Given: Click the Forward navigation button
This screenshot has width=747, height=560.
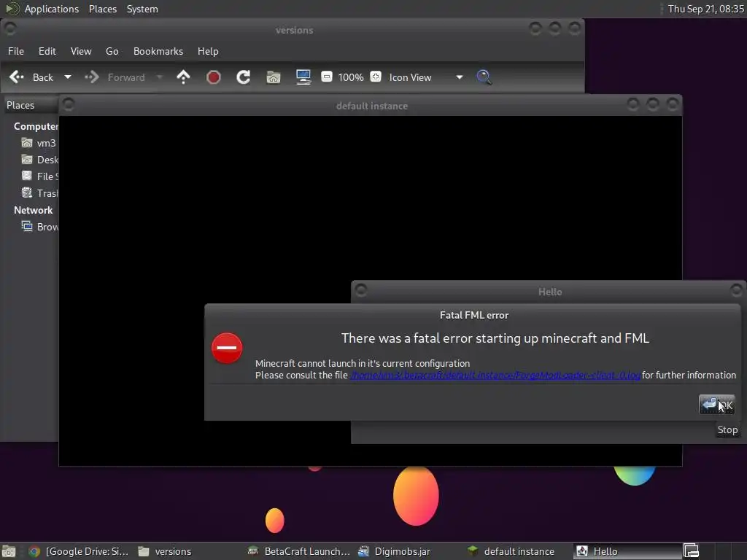Looking at the screenshot, I should pos(115,77).
